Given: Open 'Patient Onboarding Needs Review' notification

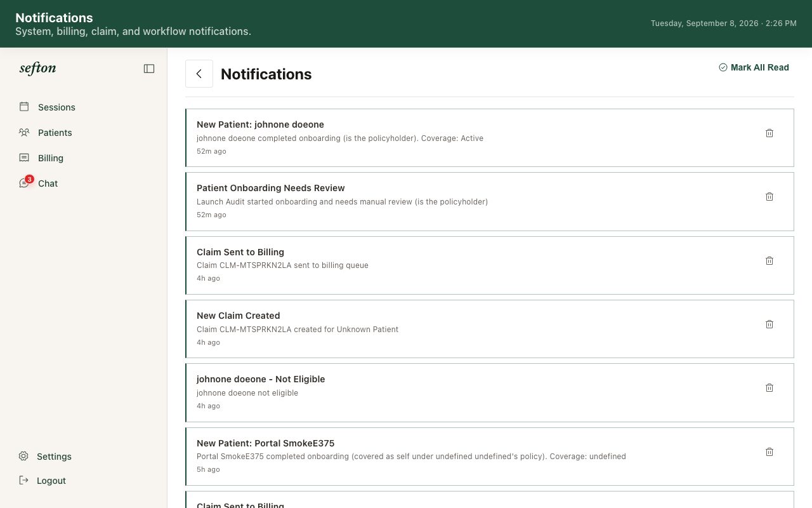Looking at the screenshot, I should [489, 201].
